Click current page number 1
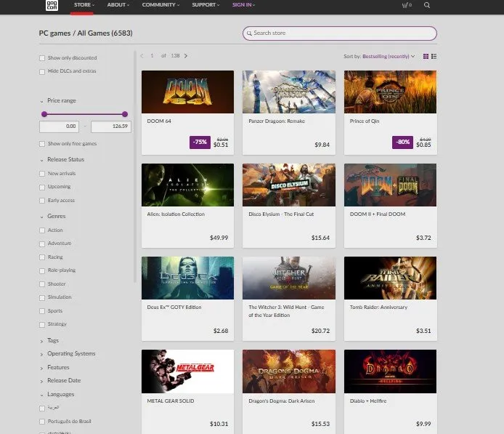 point(152,56)
